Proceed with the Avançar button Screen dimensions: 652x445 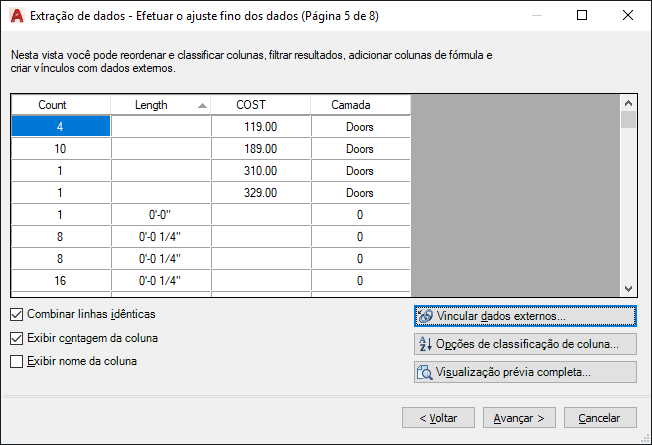(x=518, y=417)
